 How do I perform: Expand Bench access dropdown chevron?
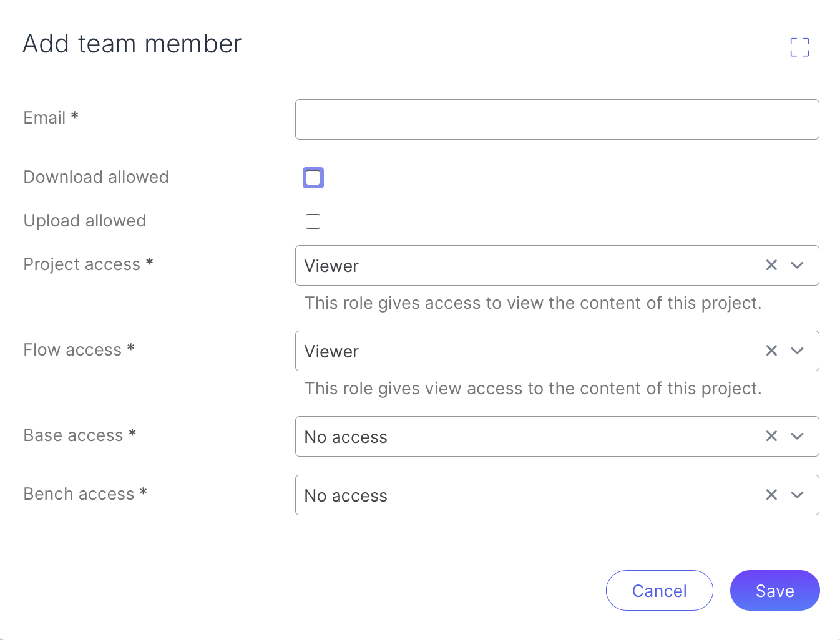click(x=797, y=495)
